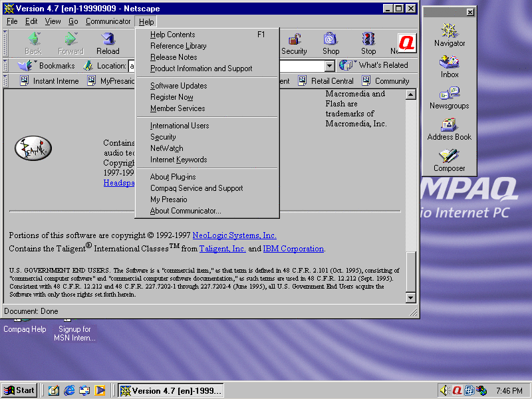Open the Retail Central bookmark

point(326,81)
